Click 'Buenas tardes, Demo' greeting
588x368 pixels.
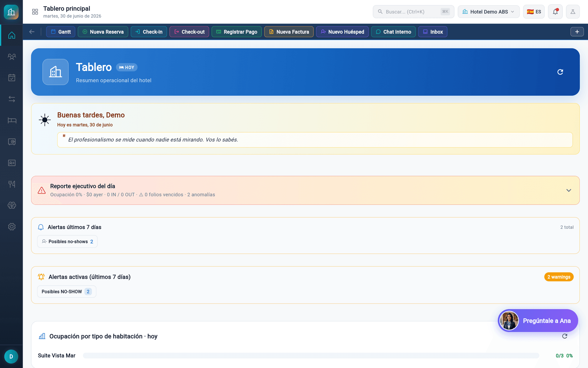(x=91, y=115)
